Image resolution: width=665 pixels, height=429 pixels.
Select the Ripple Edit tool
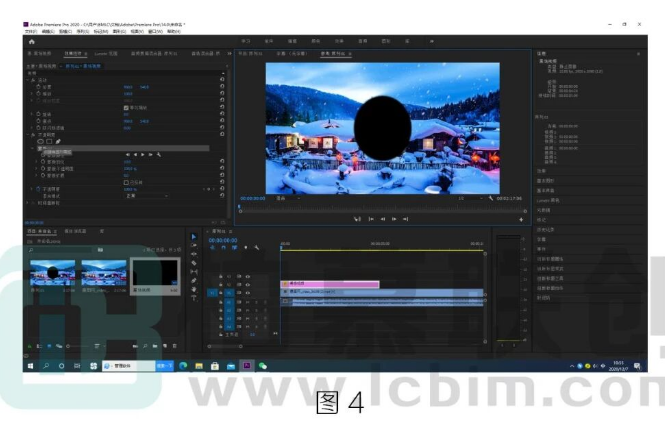click(x=194, y=254)
